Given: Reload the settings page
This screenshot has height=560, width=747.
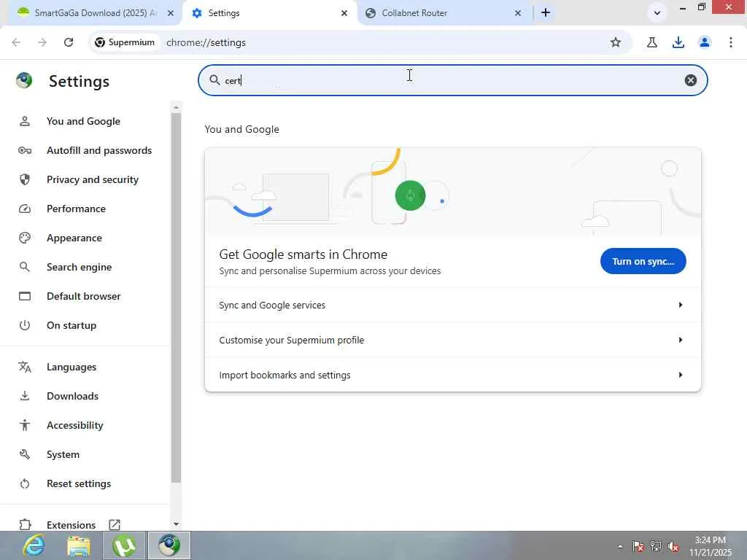Looking at the screenshot, I should tap(69, 42).
